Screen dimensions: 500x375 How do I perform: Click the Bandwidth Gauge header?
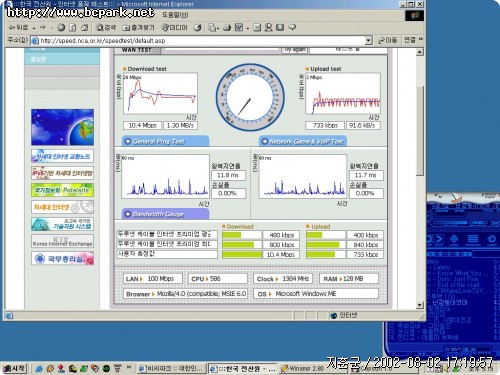[165, 214]
